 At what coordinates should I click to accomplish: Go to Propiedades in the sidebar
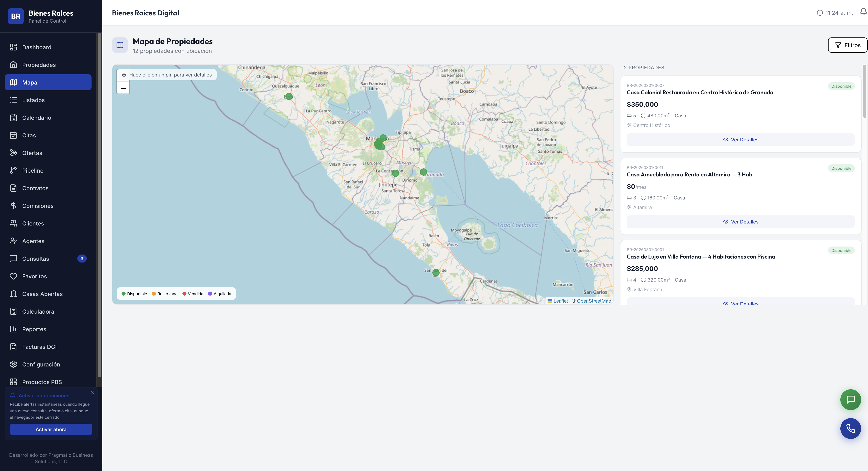point(39,65)
